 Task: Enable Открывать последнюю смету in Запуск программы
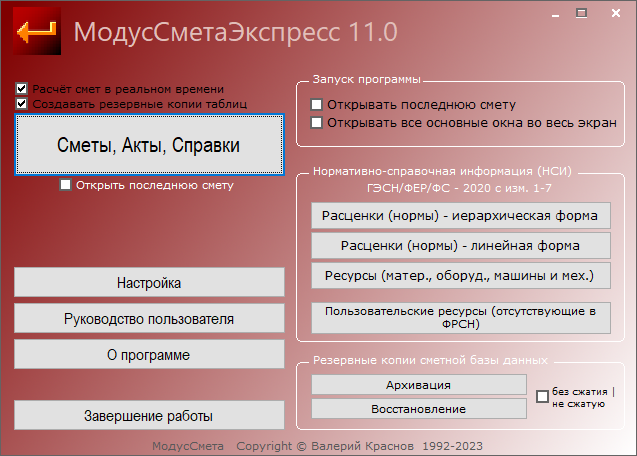pyautogui.click(x=316, y=105)
